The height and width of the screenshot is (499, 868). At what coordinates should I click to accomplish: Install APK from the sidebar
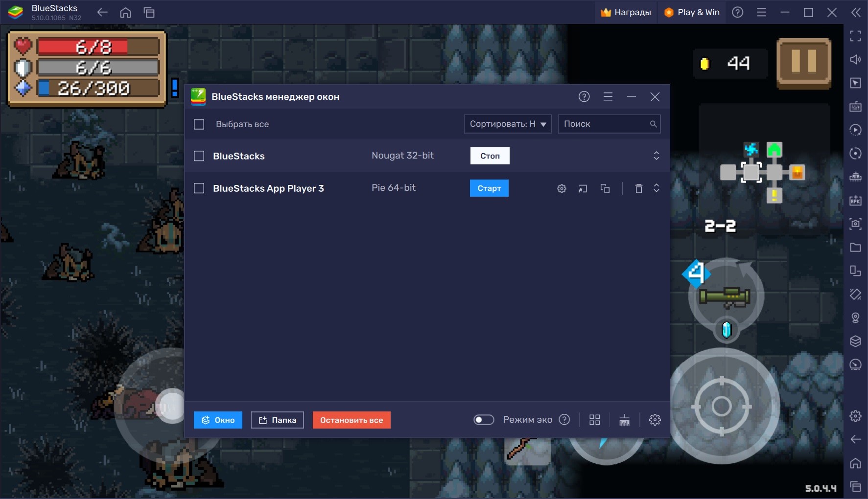[855, 200]
